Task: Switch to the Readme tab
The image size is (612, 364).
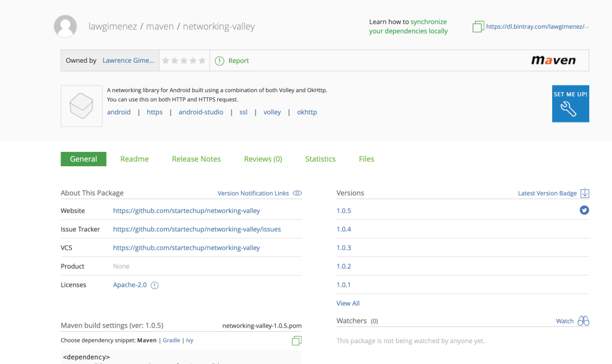Action: [134, 159]
